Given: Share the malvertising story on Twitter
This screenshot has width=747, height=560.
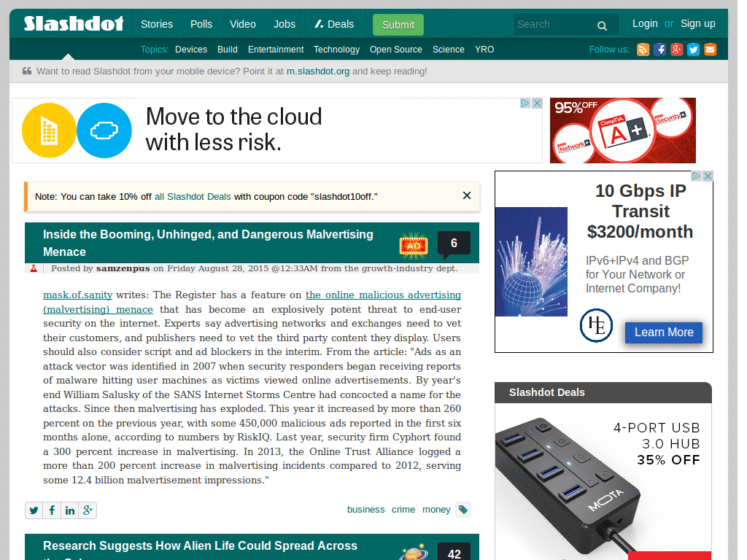Looking at the screenshot, I should tap(34, 510).
